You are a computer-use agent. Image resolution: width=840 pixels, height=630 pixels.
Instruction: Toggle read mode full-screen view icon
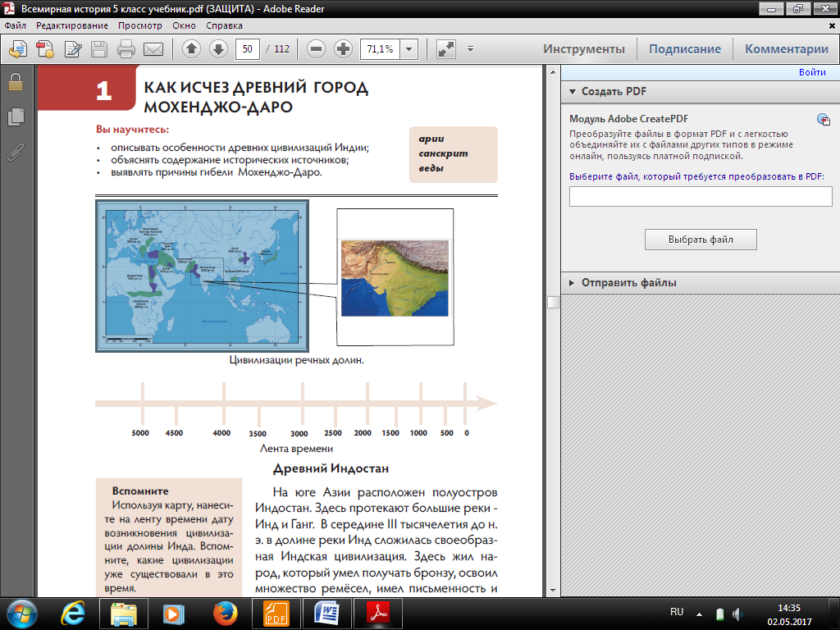(x=446, y=49)
